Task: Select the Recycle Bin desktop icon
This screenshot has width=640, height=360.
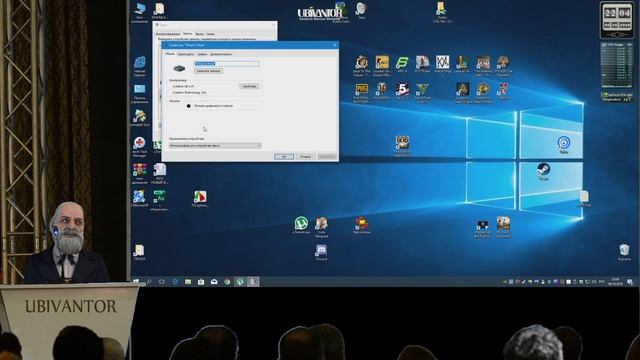Action: pyautogui.click(x=624, y=252)
